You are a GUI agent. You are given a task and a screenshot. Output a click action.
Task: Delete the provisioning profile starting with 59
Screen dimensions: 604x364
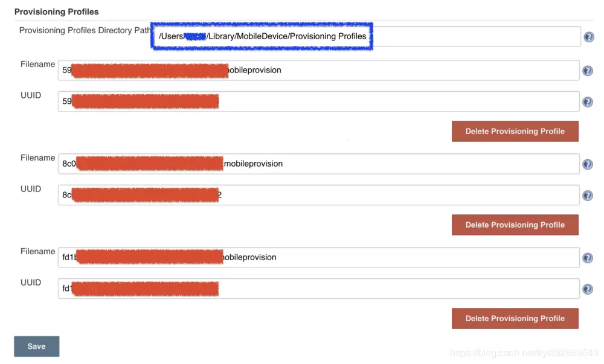(515, 131)
